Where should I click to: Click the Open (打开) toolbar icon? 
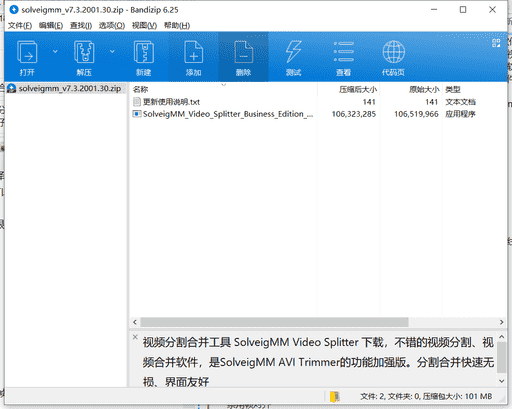27,52
